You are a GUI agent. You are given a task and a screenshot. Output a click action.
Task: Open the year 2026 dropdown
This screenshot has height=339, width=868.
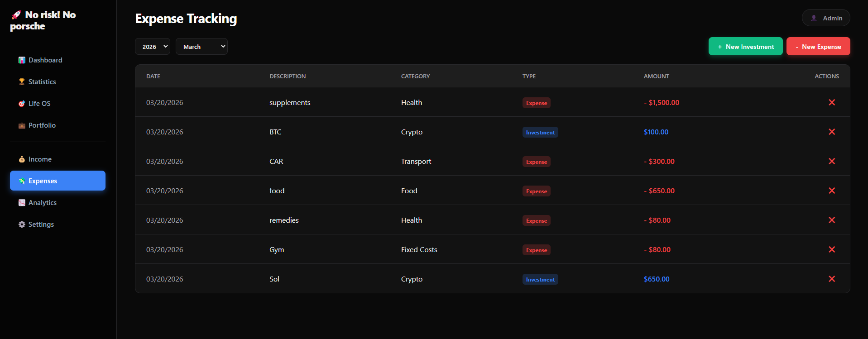[x=153, y=47]
